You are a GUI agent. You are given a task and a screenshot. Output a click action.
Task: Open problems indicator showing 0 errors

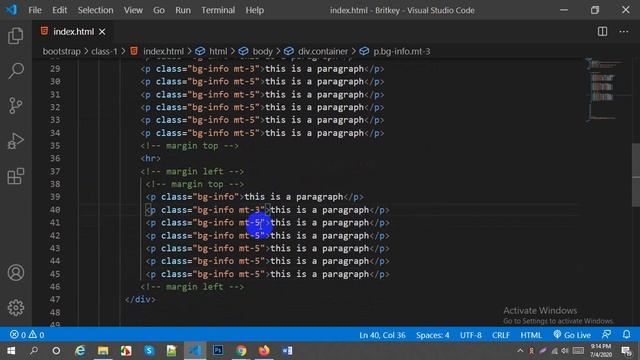tap(27, 335)
